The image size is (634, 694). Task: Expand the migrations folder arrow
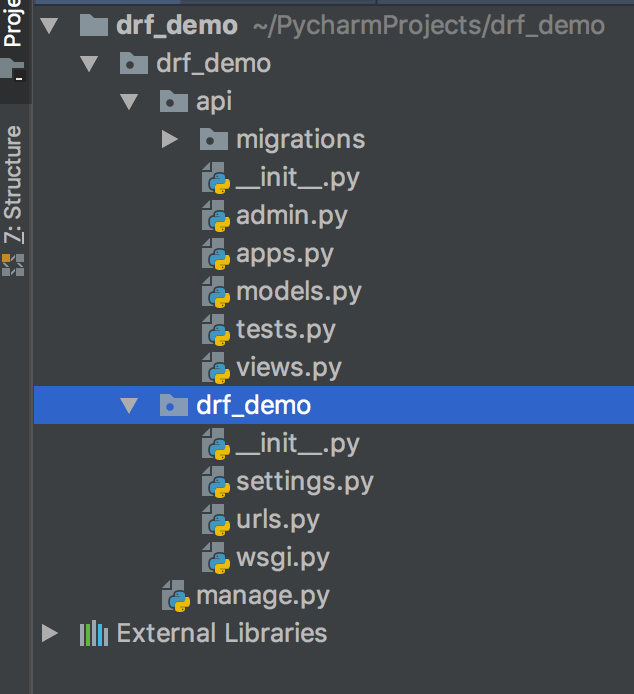tap(170, 139)
